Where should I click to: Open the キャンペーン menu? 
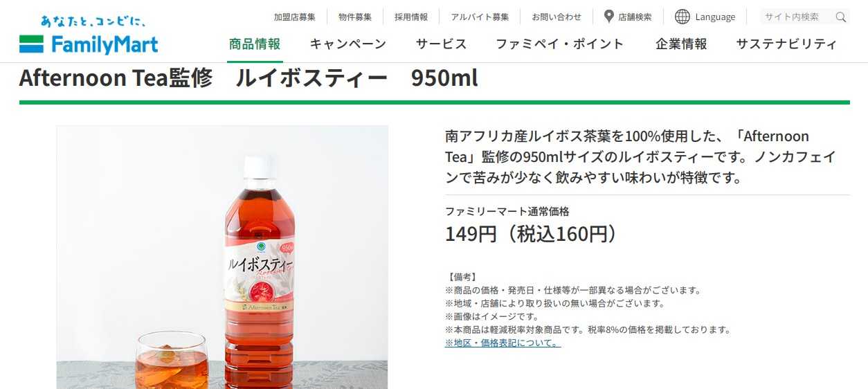tap(348, 44)
